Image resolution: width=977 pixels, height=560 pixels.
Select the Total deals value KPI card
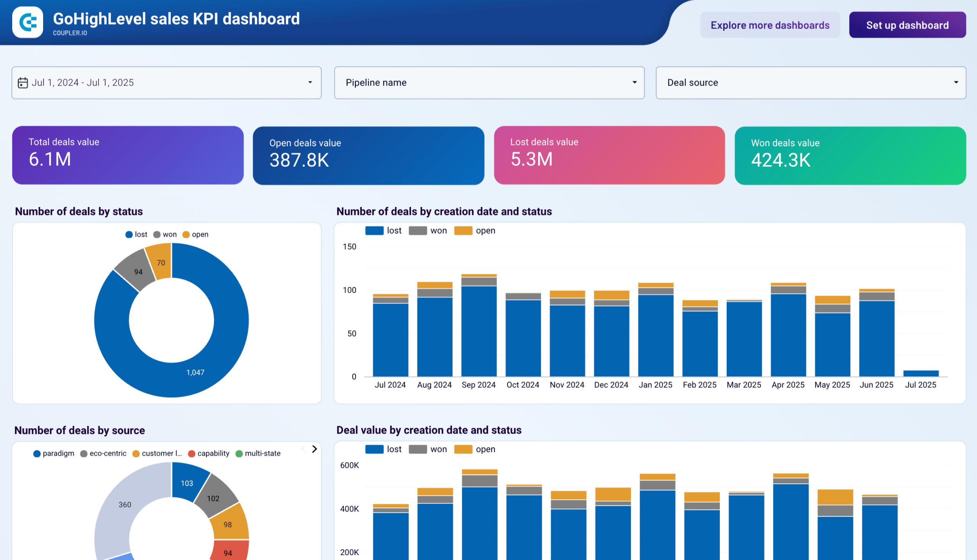pyautogui.click(x=128, y=155)
